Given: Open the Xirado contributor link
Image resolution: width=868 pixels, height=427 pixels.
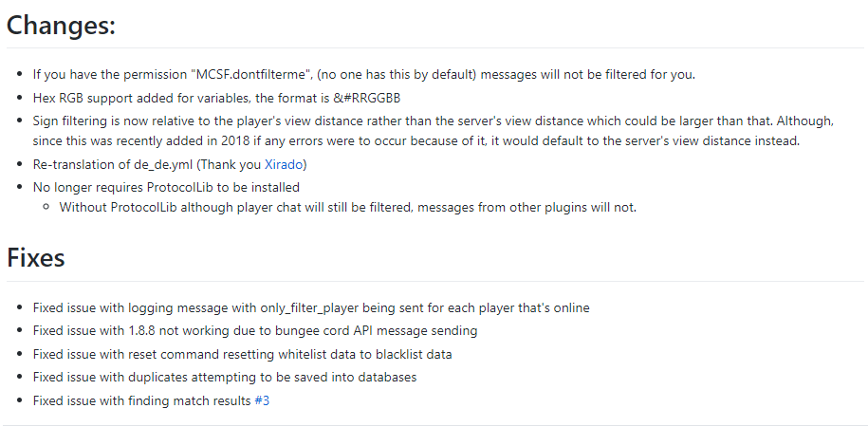Looking at the screenshot, I should click(x=286, y=164).
